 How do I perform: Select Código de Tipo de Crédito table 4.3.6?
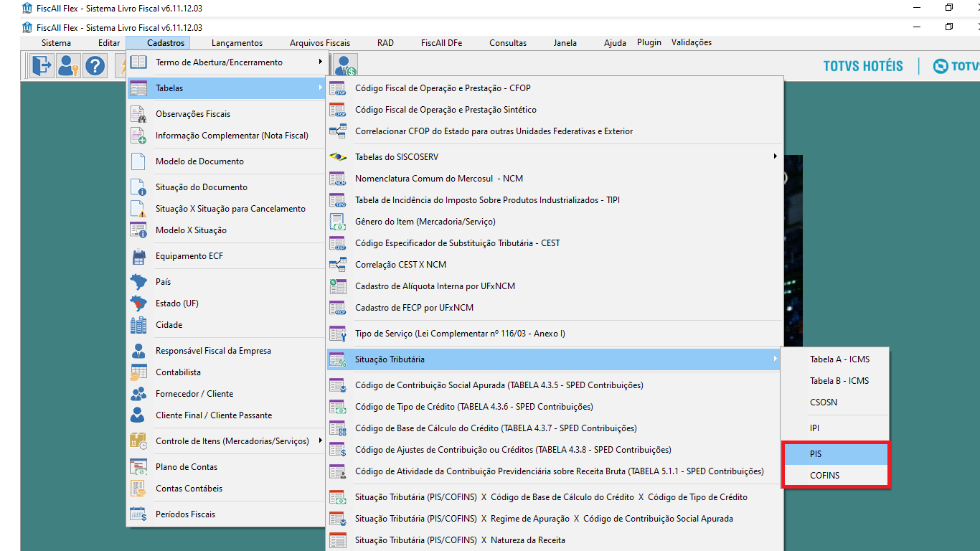(x=554, y=407)
